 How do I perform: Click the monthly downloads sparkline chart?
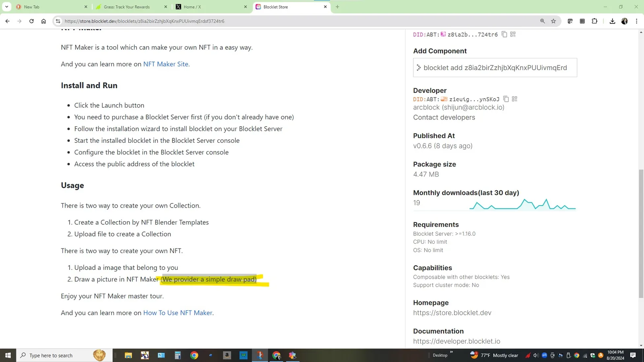[x=522, y=204]
